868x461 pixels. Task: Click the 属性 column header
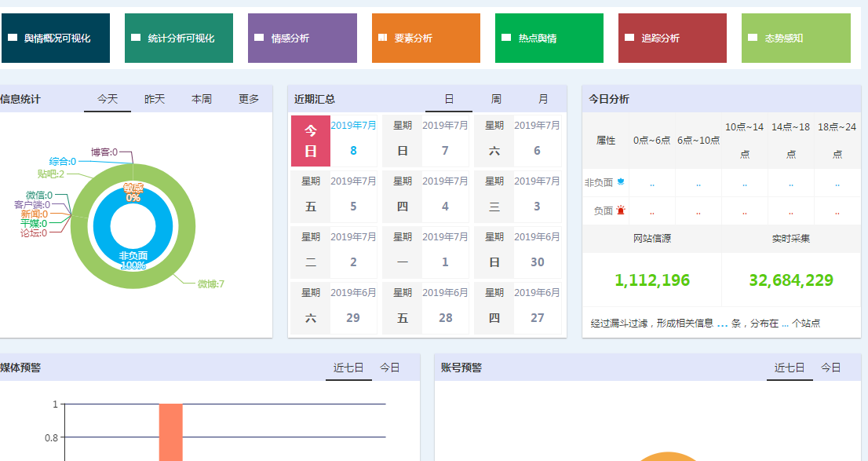pyautogui.click(x=606, y=140)
